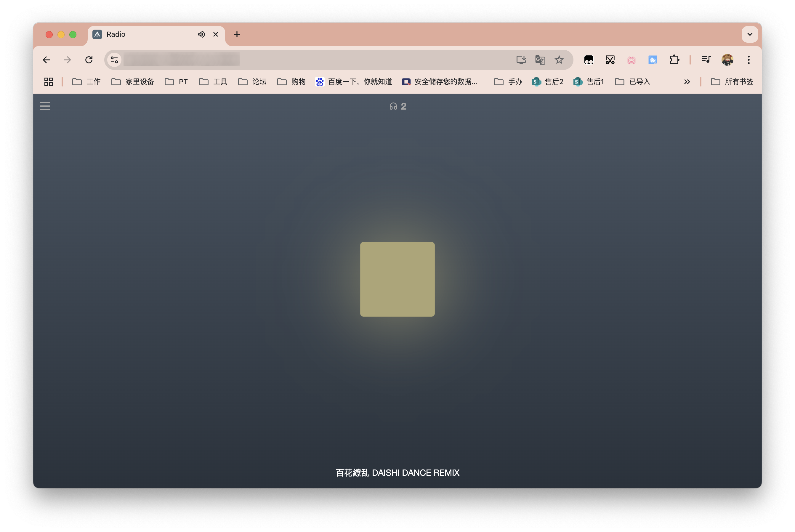This screenshot has height=532, width=795.
Task: Open the pink TV extension icon
Action: (631, 60)
